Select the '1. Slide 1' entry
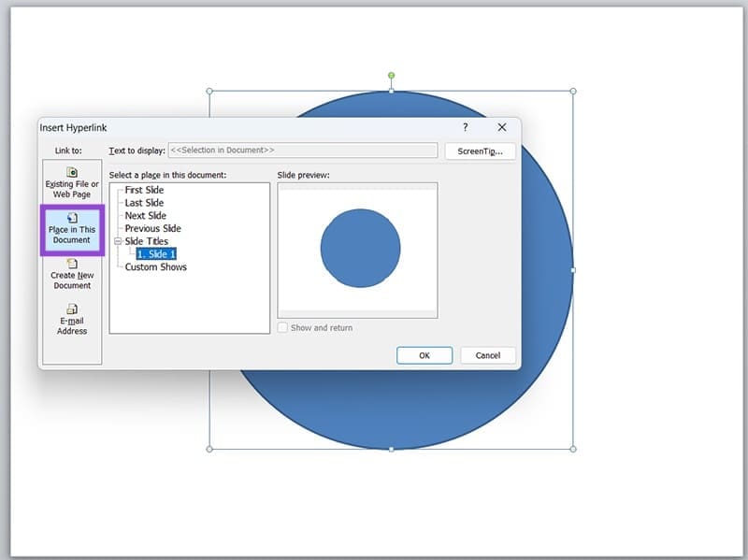This screenshot has width=748, height=560. [x=156, y=253]
